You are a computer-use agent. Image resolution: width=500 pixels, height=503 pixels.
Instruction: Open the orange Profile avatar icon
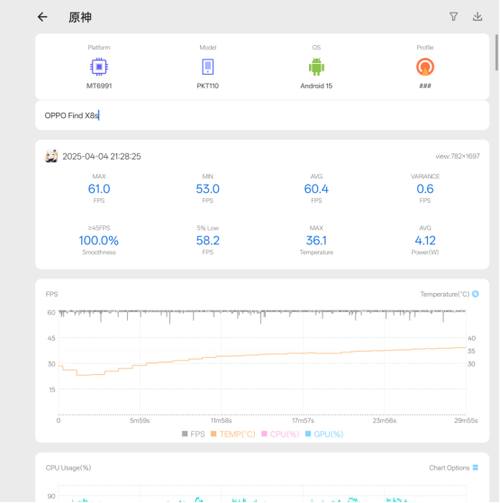425,67
